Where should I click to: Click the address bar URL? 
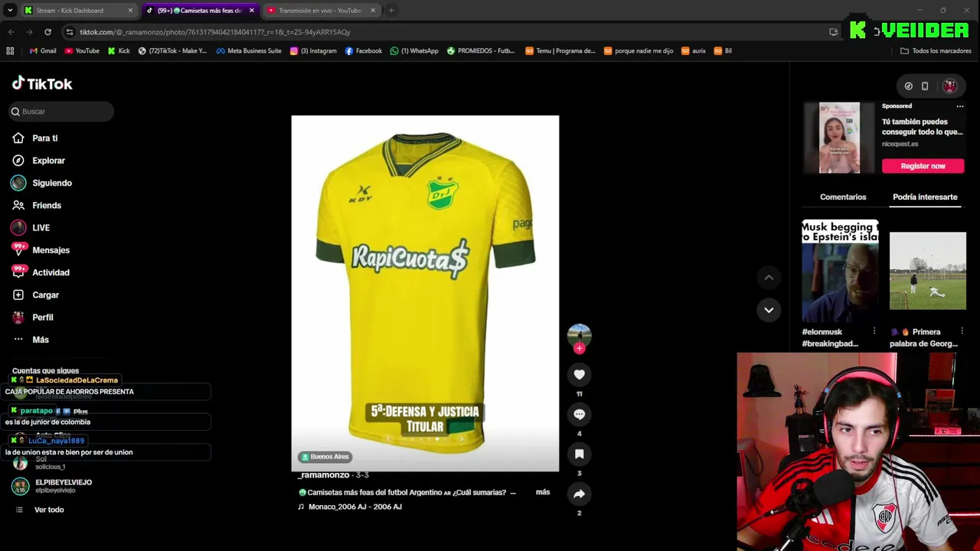click(214, 32)
